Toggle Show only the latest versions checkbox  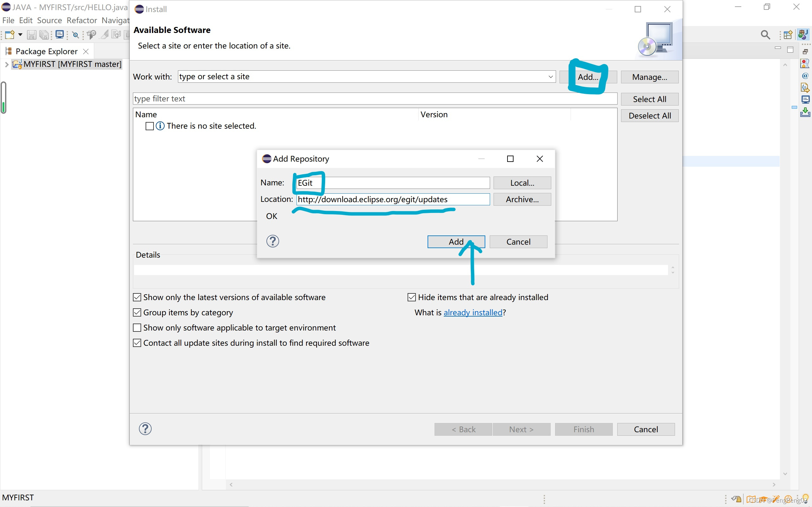pyautogui.click(x=137, y=298)
